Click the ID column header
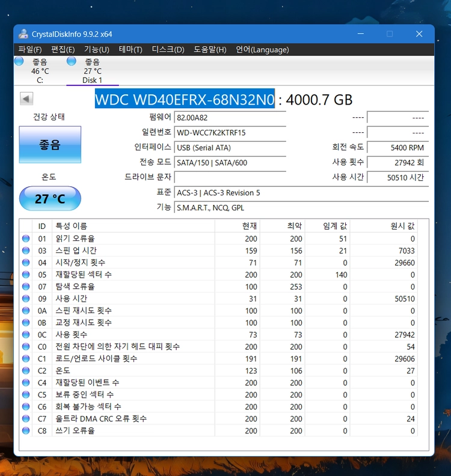 tap(42, 226)
